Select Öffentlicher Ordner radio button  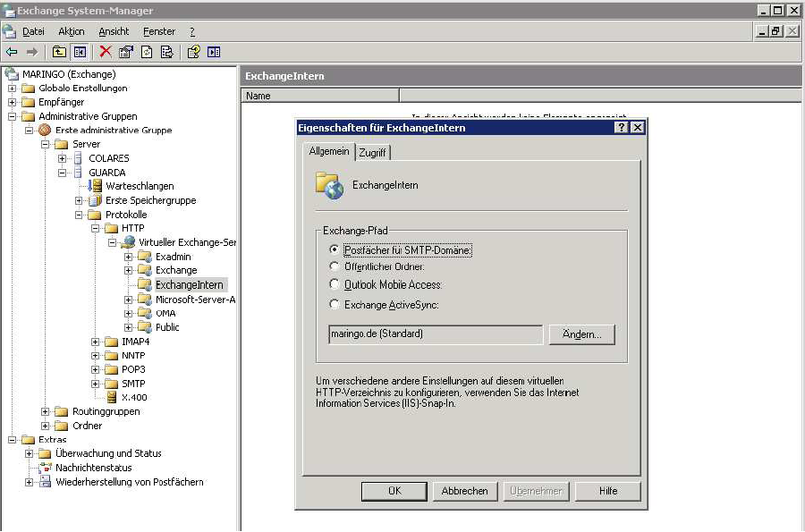[x=335, y=266]
